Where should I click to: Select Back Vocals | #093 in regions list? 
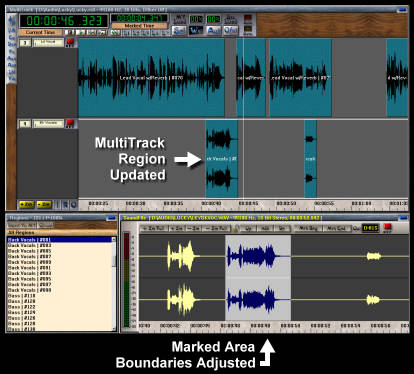[59, 273]
